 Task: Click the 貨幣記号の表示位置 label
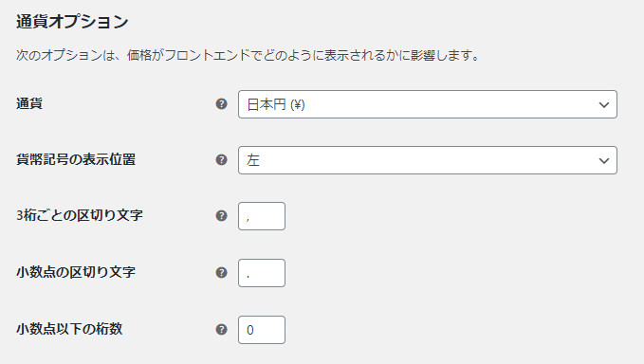[x=76, y=159]
